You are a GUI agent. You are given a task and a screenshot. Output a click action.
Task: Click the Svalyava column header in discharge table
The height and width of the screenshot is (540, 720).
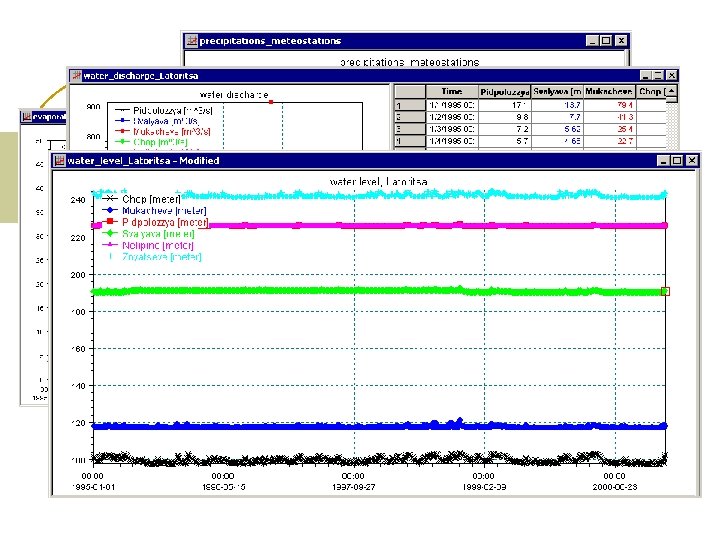click(x=557, y=91)
